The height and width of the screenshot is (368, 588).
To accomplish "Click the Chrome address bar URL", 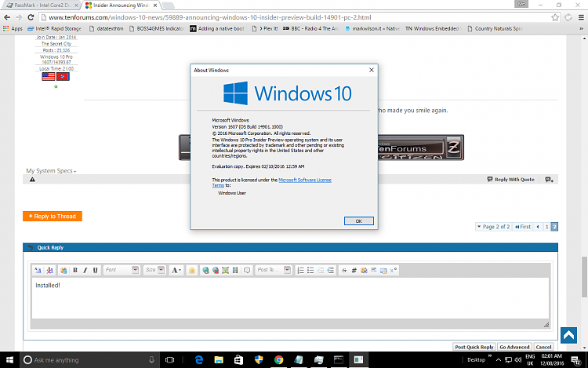I will coord(210,17).
